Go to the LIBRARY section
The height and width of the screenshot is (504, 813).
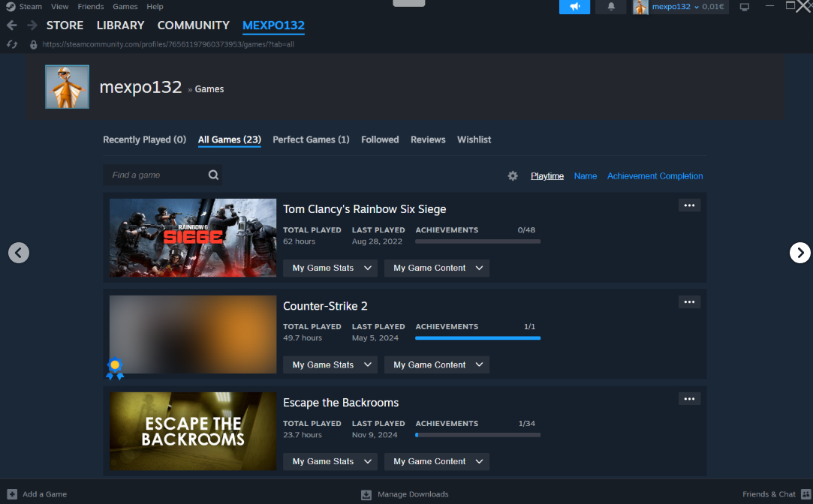120,25
